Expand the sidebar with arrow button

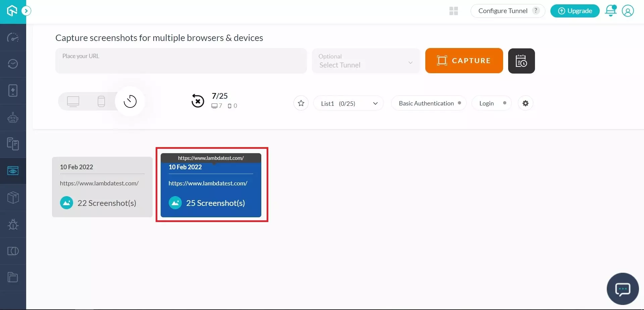pos(26,11)
